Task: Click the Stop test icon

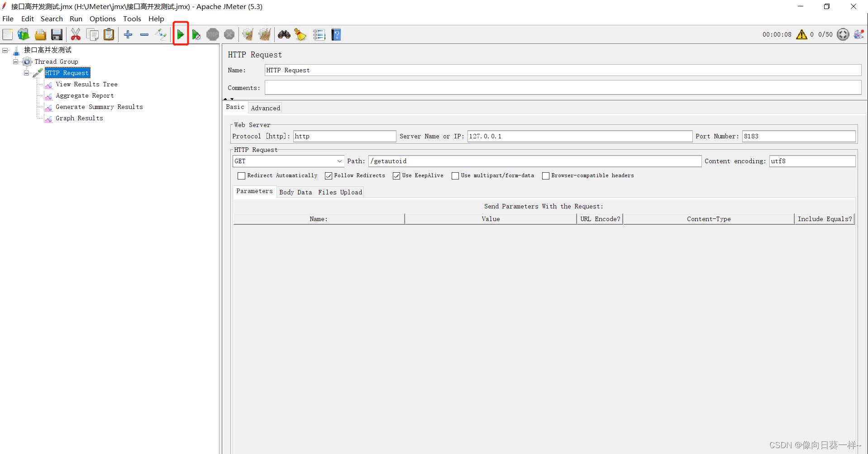Action: click(x=213, y=34)
